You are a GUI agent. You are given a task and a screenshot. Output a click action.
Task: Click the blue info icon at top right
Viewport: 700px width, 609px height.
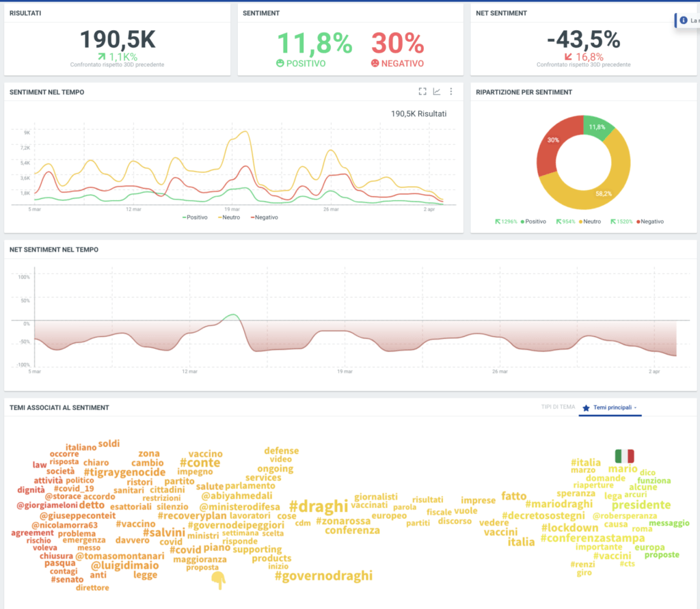click(684, 20)
